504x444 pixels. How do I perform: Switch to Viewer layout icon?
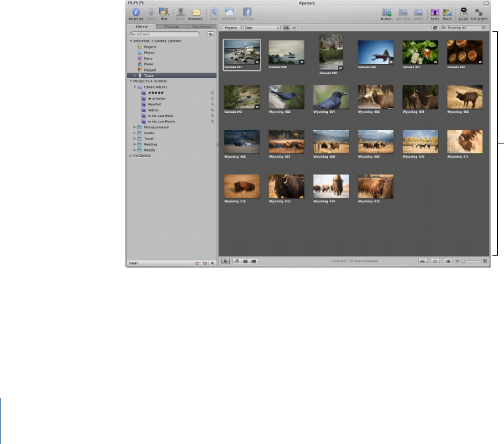pyautogui.click(x=418, y=14)
